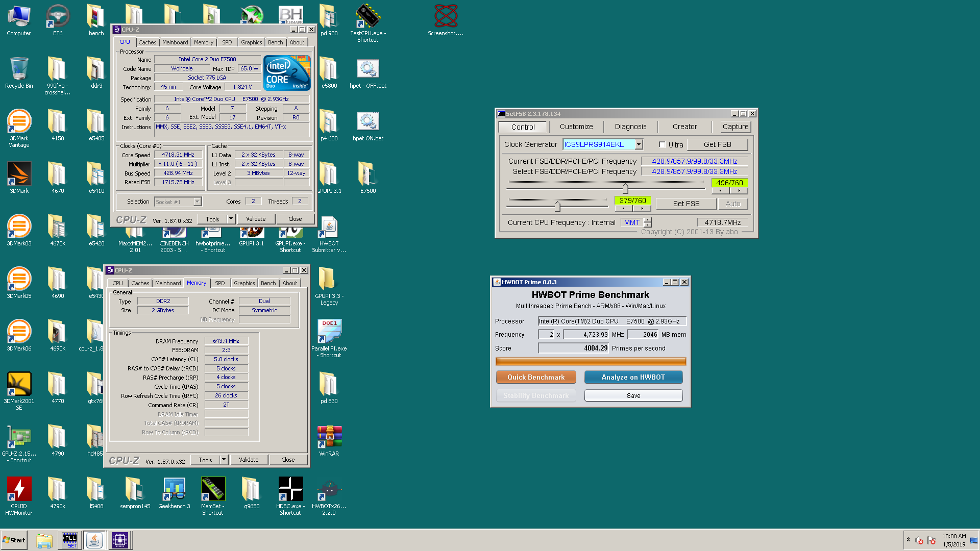980x551 pixels.
Task: Click SetFSB taskbar button
Action: (x=69, y=540)
